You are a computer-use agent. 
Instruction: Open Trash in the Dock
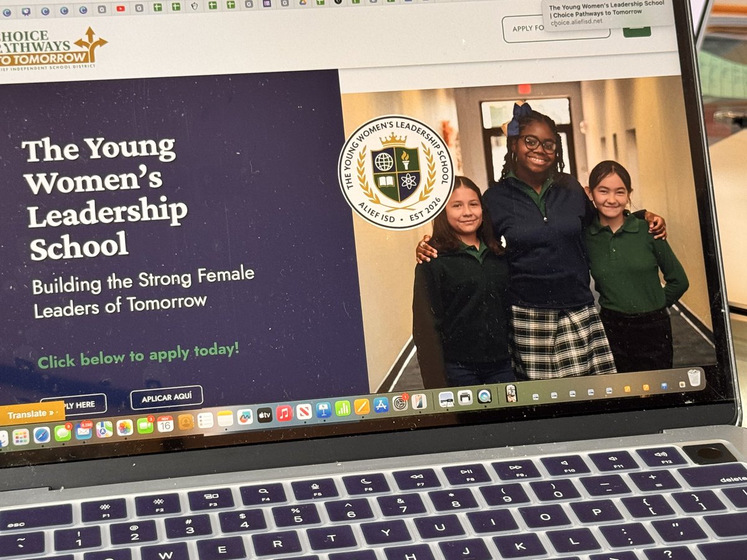[694, 378]
